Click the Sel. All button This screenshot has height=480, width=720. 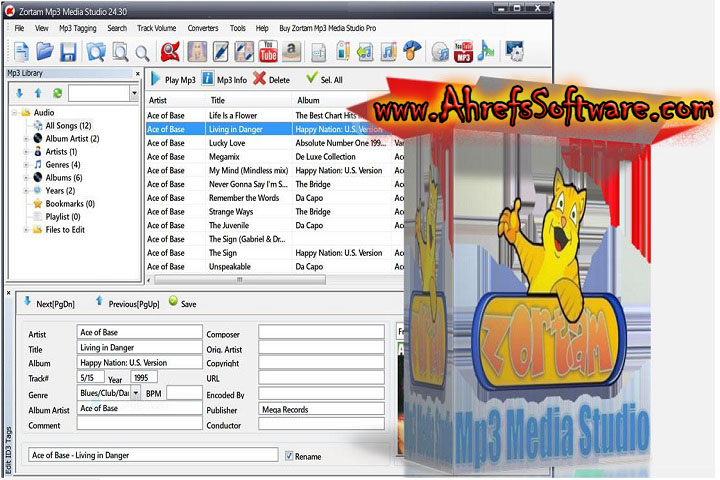point(324,79)
